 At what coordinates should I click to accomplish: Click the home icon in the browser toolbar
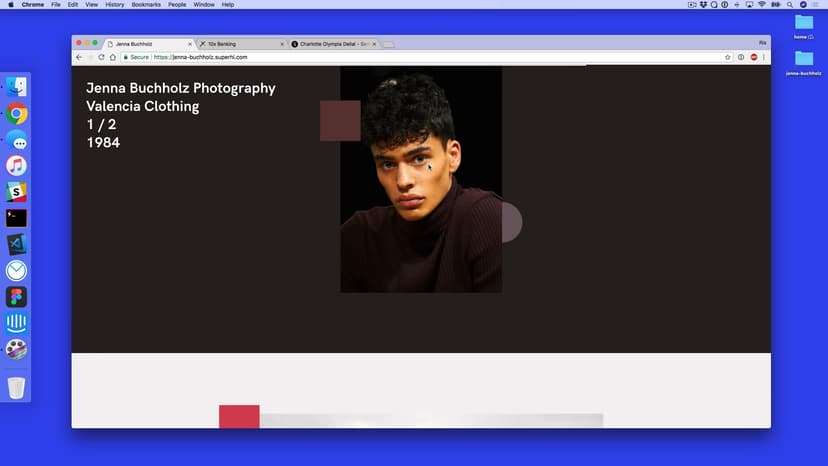coord(113,57)
